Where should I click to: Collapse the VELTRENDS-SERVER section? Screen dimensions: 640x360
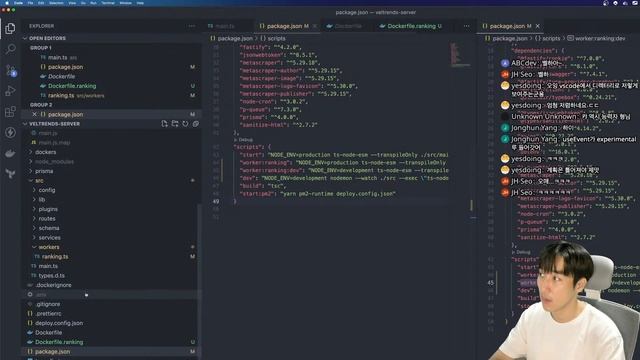tap(25, 124)
